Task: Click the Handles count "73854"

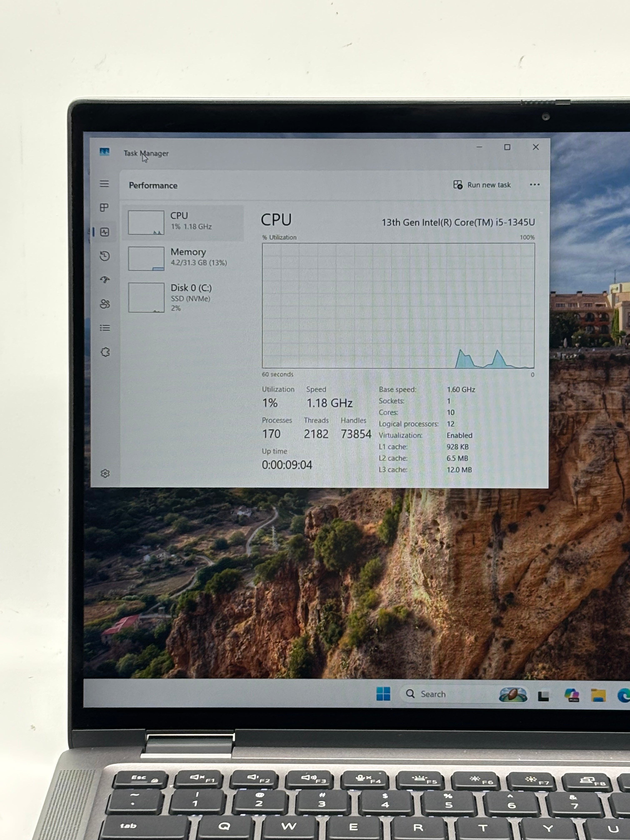Action: (x=356, y=434)
